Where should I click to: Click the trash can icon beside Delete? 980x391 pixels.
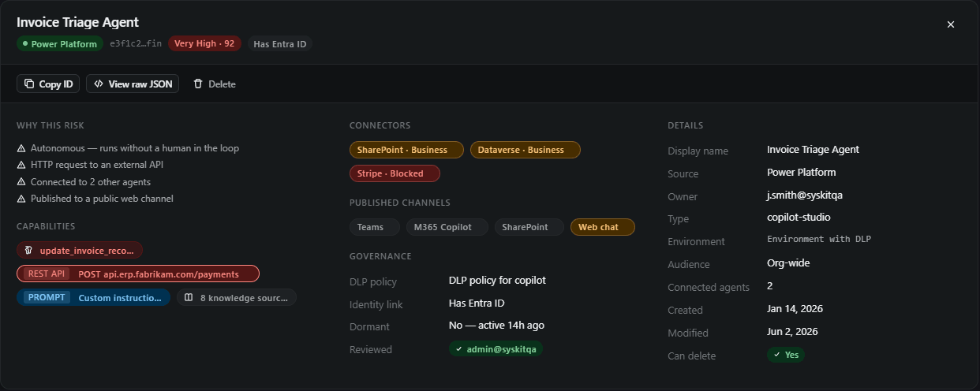[x=198, y=84]
